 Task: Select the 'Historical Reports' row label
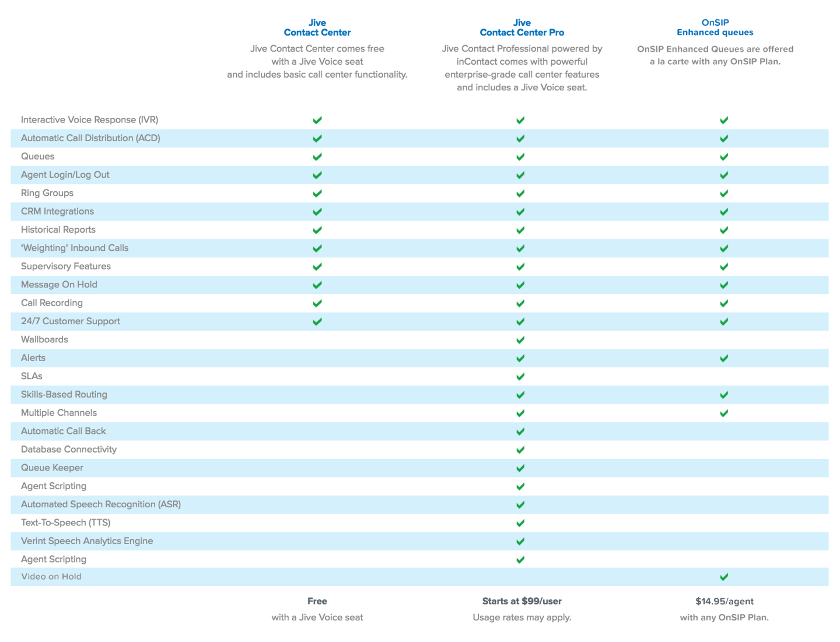(x=58, y=230)
